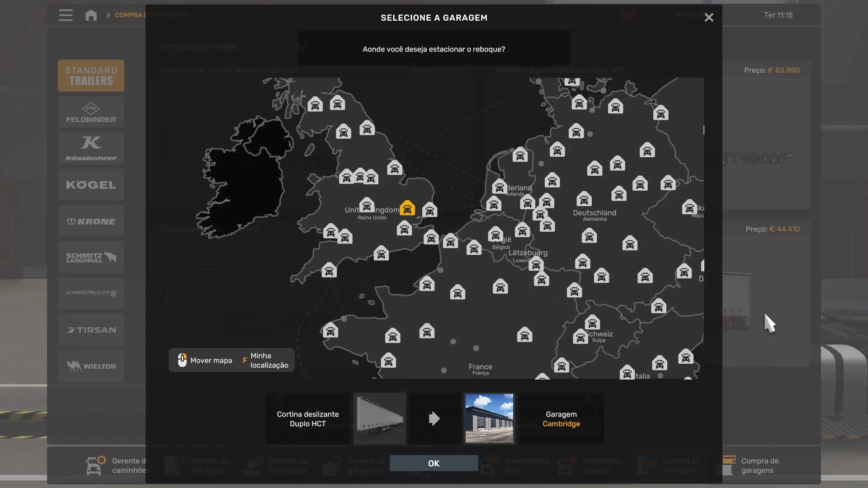Click the Garagem Cambridge label

(561, 419)
